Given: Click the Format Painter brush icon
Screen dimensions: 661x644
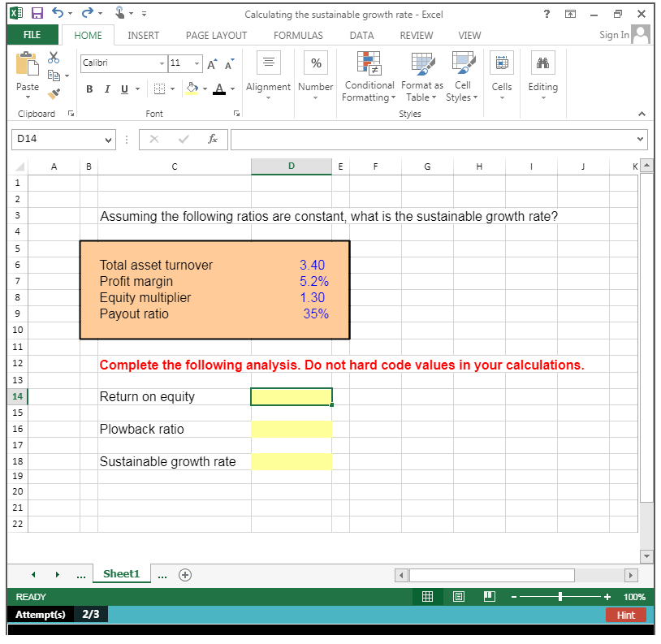Looking at the screenshot, I should [x=54, y=93].
